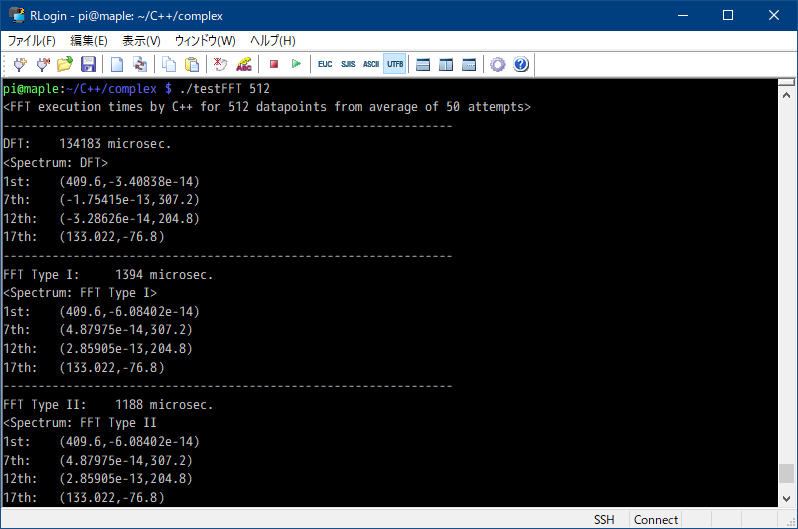This screenshot has width=798, height=529.
Task: Toggle the UTF8 encoding button
Action: click(x=395, y=64)
